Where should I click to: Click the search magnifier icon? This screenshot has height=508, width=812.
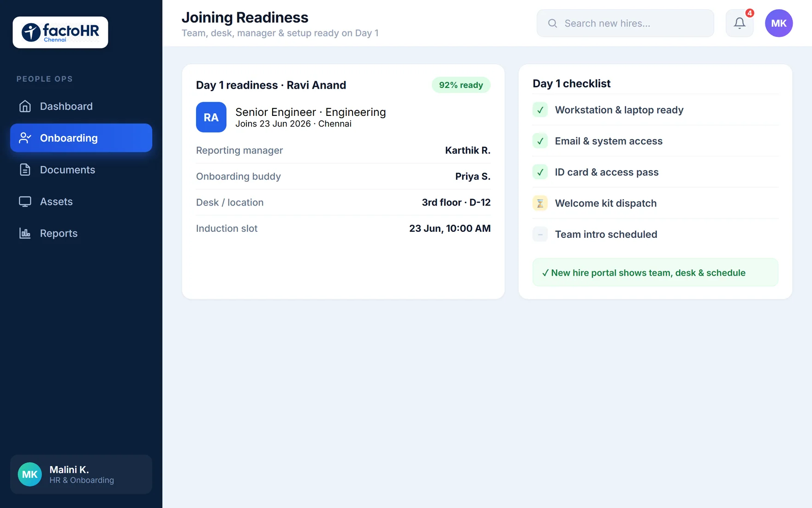coord(552,23)
